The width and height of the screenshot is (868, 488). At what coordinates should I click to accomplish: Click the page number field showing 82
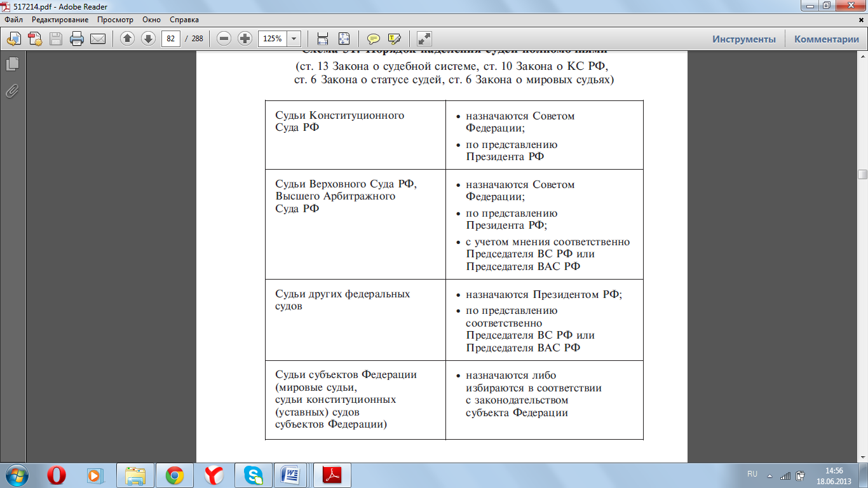[170, 39]
